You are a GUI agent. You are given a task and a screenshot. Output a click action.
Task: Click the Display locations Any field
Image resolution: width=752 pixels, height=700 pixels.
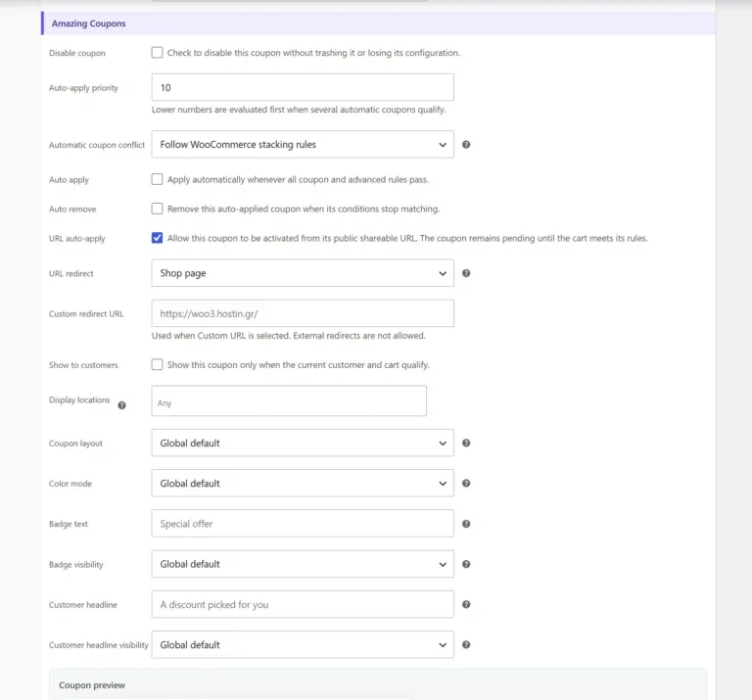(289, 400)
